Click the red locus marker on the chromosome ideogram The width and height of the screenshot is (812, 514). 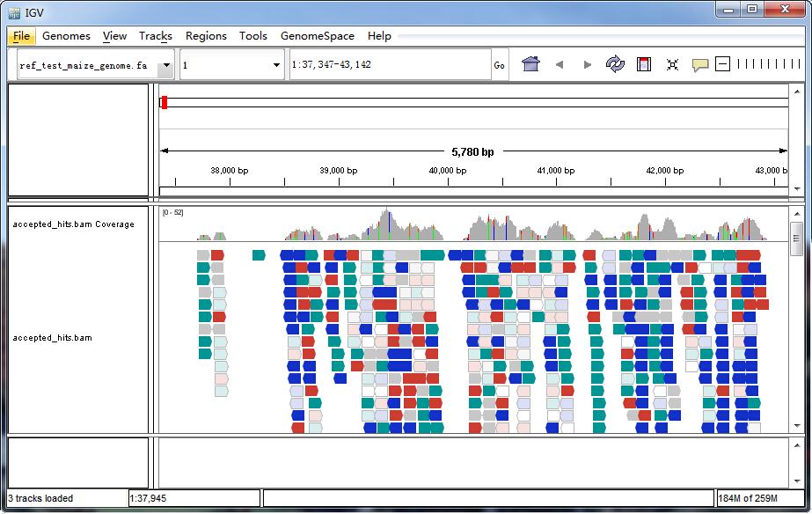point(163,101)
